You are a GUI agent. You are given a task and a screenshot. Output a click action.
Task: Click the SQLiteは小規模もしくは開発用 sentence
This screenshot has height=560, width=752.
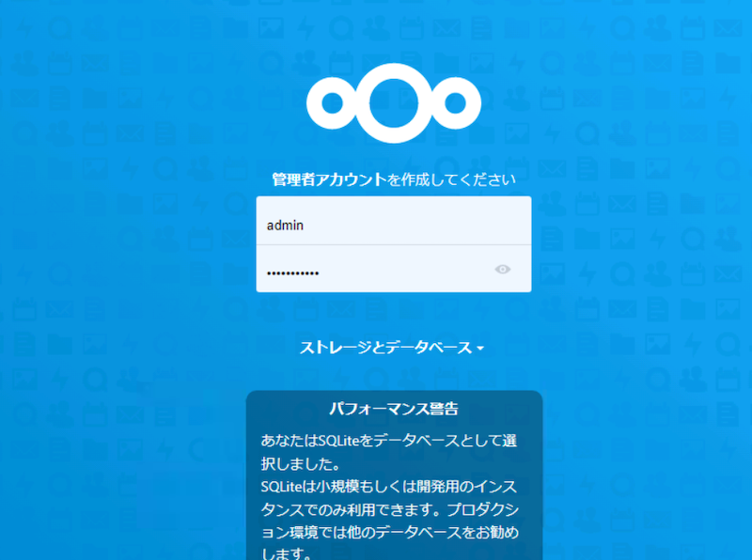point(389,487)
